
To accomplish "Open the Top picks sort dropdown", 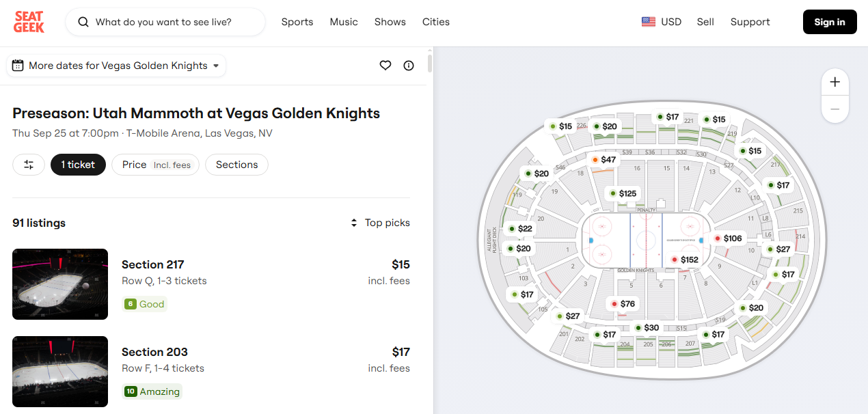I will pyautogui.click(x=380, y=223).
